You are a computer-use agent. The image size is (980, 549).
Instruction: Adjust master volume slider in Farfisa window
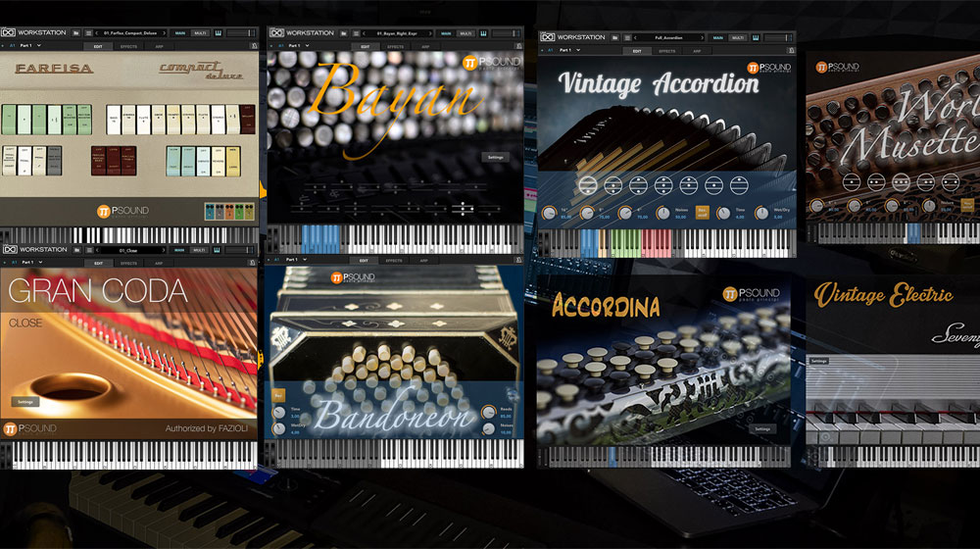242,33
